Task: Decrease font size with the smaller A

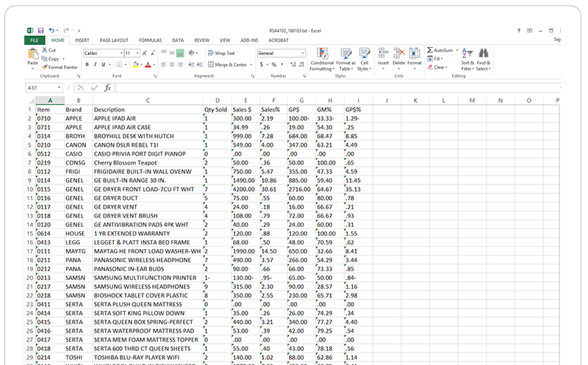Action: point(153,53)
